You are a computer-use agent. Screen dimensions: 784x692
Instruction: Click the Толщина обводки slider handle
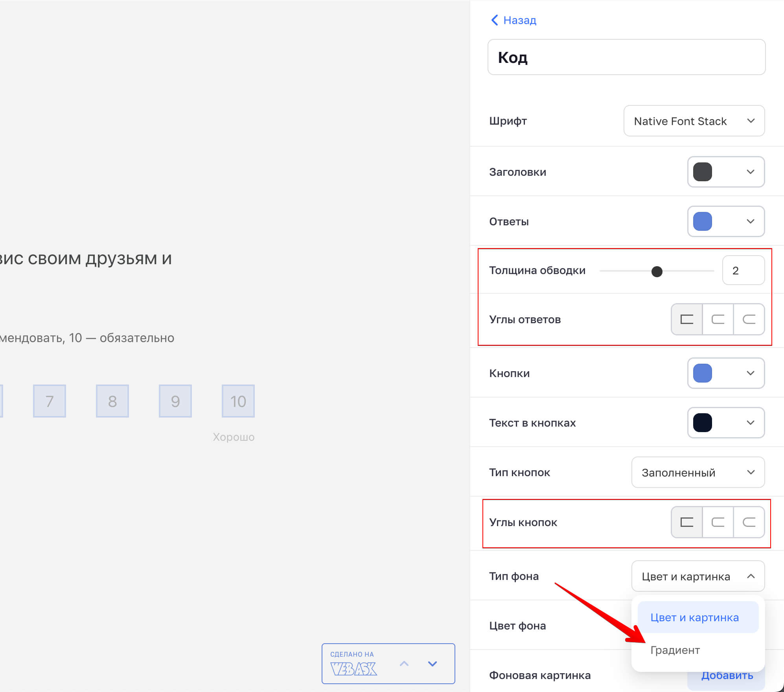pyautogui.click(x=657, y=271)
